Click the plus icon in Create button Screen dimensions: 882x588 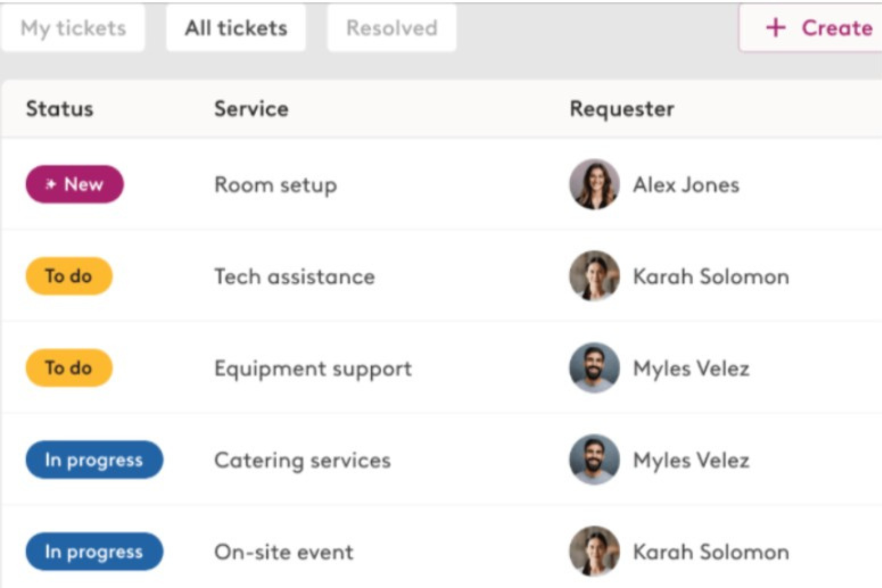[x=775, y=28]
